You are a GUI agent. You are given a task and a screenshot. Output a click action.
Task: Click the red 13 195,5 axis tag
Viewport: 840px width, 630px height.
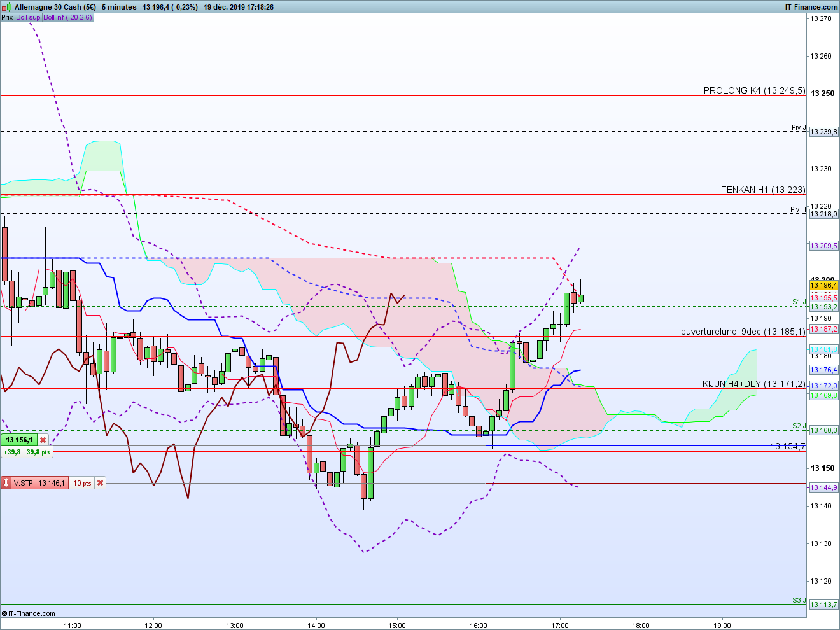(823, 298)
